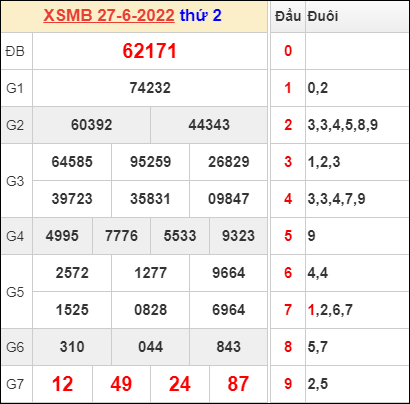Select the G3 number 64585
This screenshot has height=404, width=410.
tap(72, 162)
